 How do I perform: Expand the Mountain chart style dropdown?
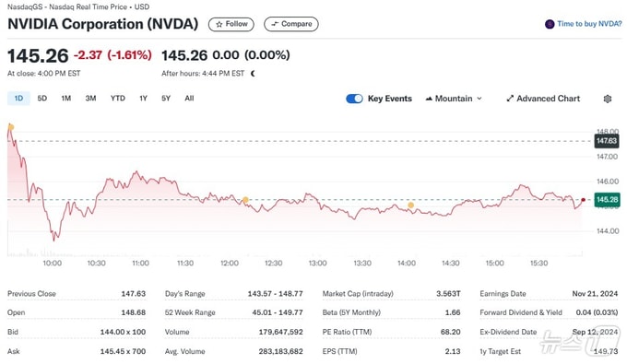(454, 99)
